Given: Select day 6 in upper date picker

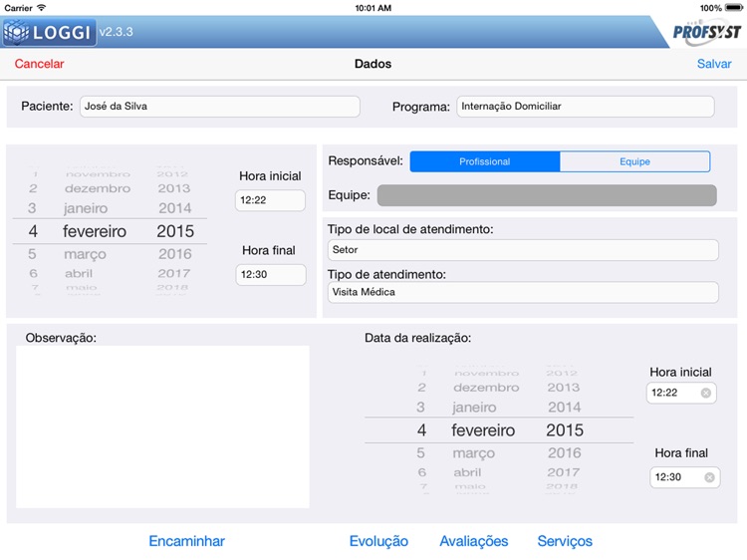Looking at the screenshot, I should 33,274.
